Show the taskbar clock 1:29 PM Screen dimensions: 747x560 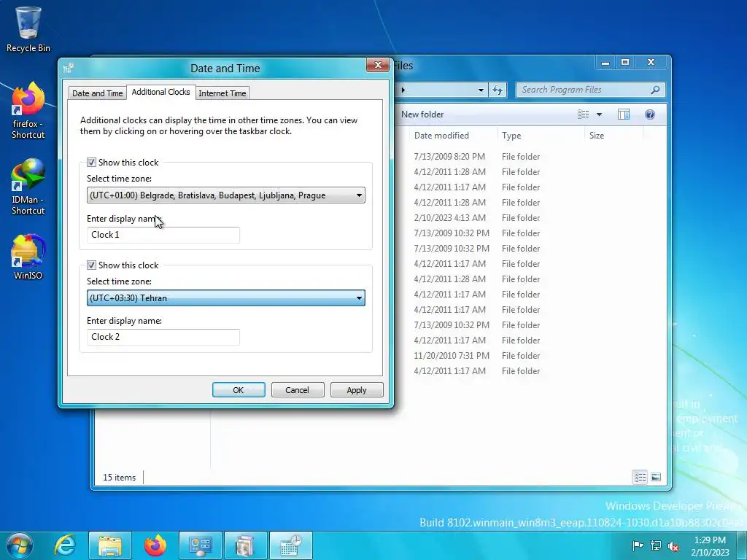710,546
